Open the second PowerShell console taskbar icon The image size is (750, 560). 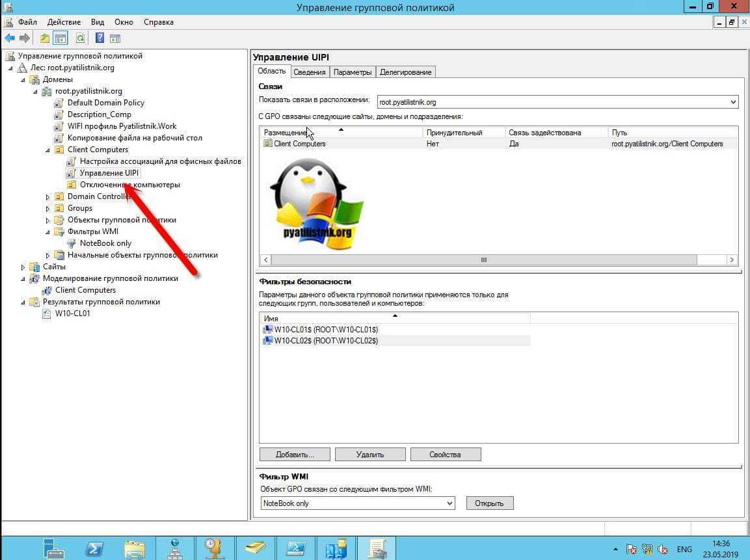click(x=295, y=548)
